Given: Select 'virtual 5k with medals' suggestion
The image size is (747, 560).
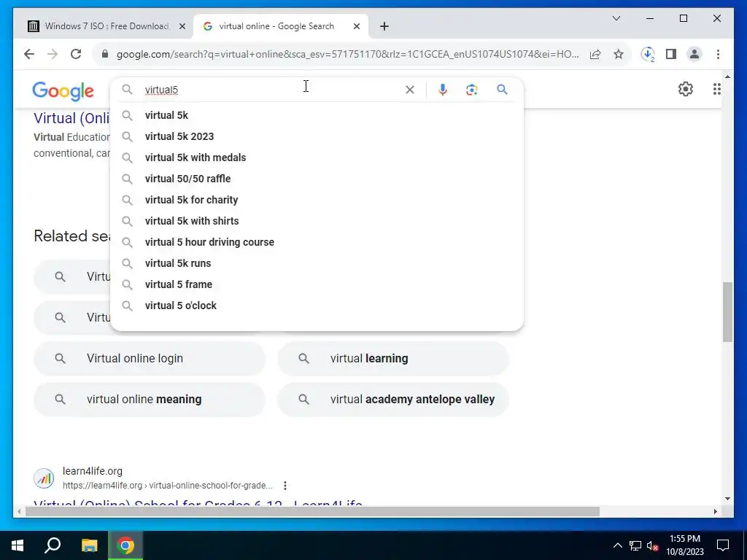Looking at the screenshot, I should click(x=317, y=157).
